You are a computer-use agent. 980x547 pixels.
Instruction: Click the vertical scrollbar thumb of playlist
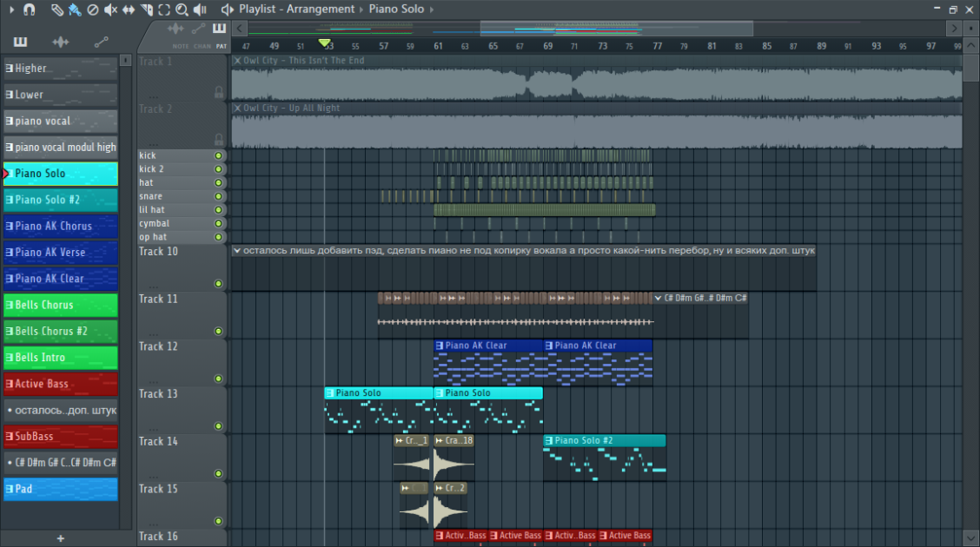click(x=970, y=68)
